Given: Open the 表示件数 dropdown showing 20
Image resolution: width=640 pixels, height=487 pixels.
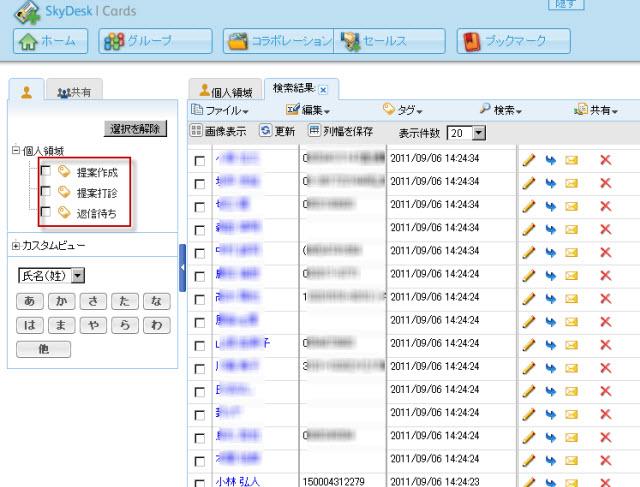Looking at the screenshot, I should [466, 133].
